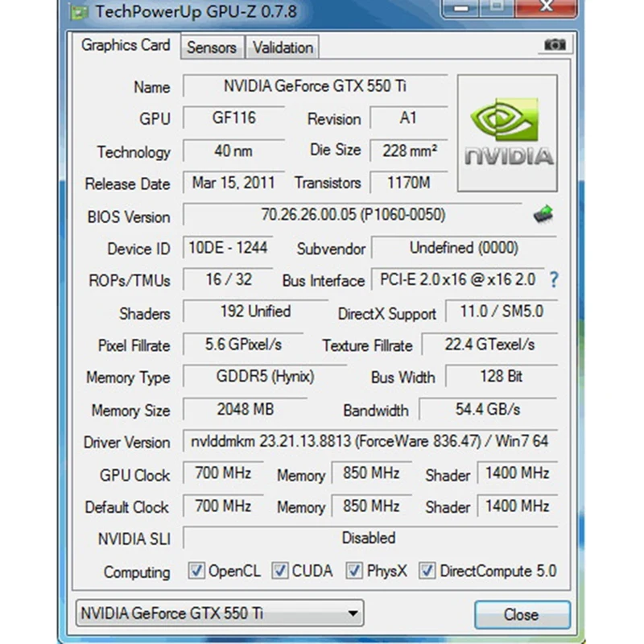
Task: Click the Driver Version label
Action: tap(126, 442)
